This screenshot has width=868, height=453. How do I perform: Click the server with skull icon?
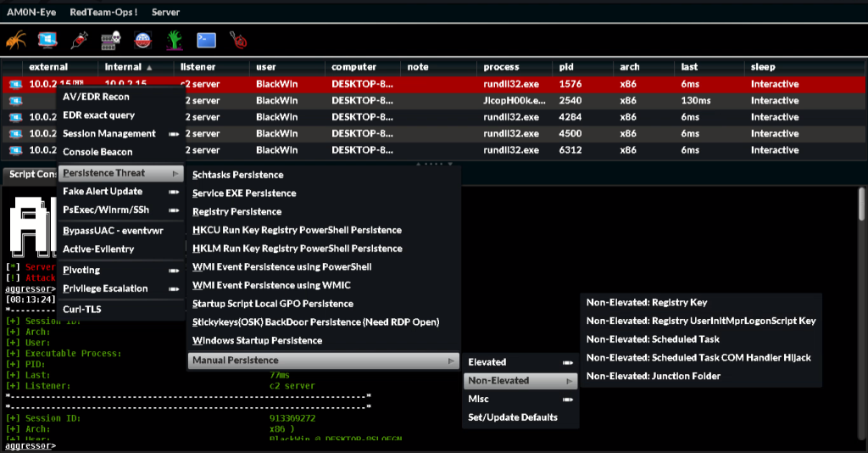click(x=111, y=41)
